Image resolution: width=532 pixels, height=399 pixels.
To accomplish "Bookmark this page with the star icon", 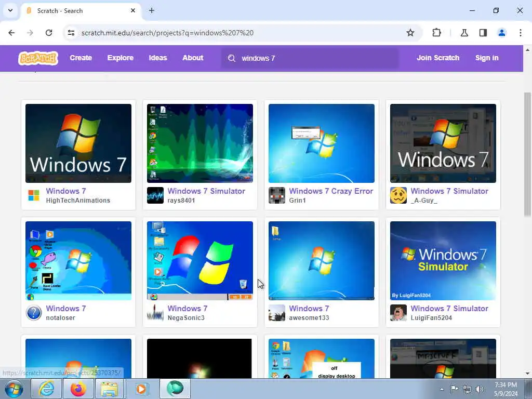I will tap(410, 33).
